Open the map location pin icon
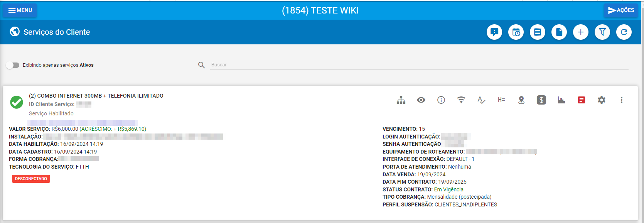Viewport: 644px width, 223px height. [x=521, y=100]
